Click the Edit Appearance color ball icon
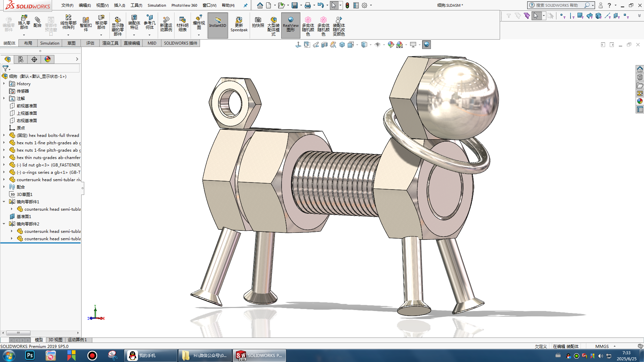 pos(391,45)
